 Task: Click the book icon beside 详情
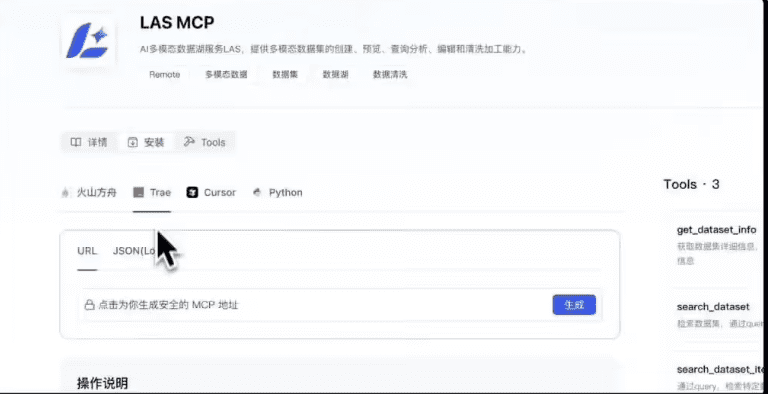tap(76, 142)
